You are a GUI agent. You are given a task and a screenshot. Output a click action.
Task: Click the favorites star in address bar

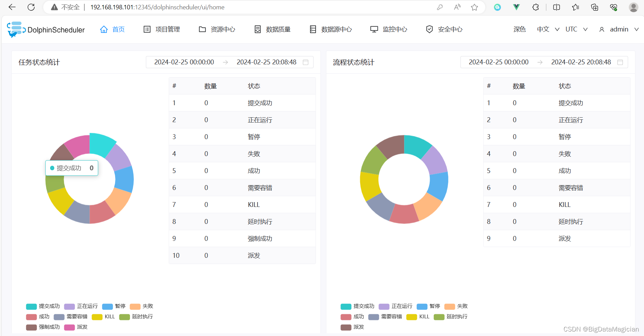(474, 7)
